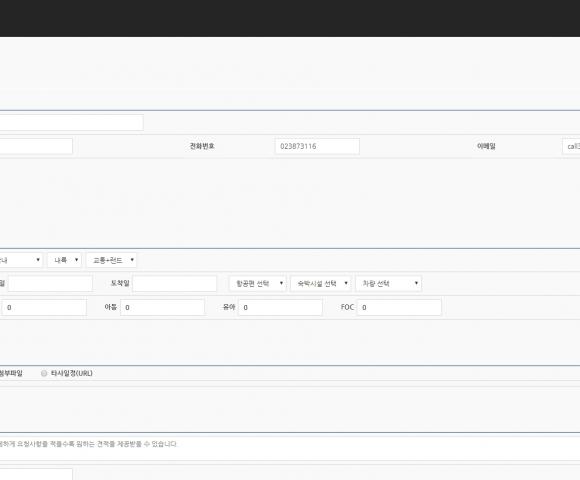Expand the 나륙 region dropdown
The height and width of the screenshot is (480, 580).
point(64,260)
